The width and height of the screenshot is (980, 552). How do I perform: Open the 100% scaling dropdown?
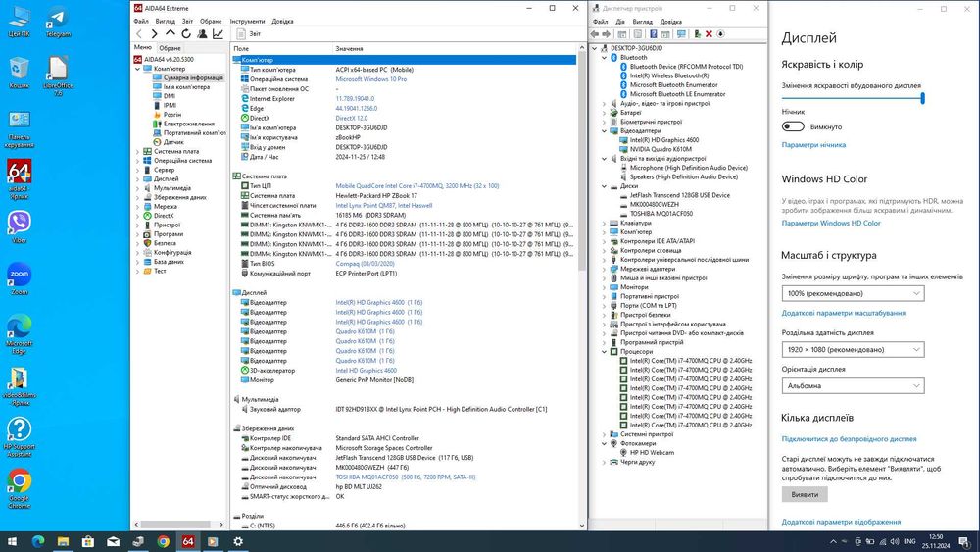pos(853,293)
